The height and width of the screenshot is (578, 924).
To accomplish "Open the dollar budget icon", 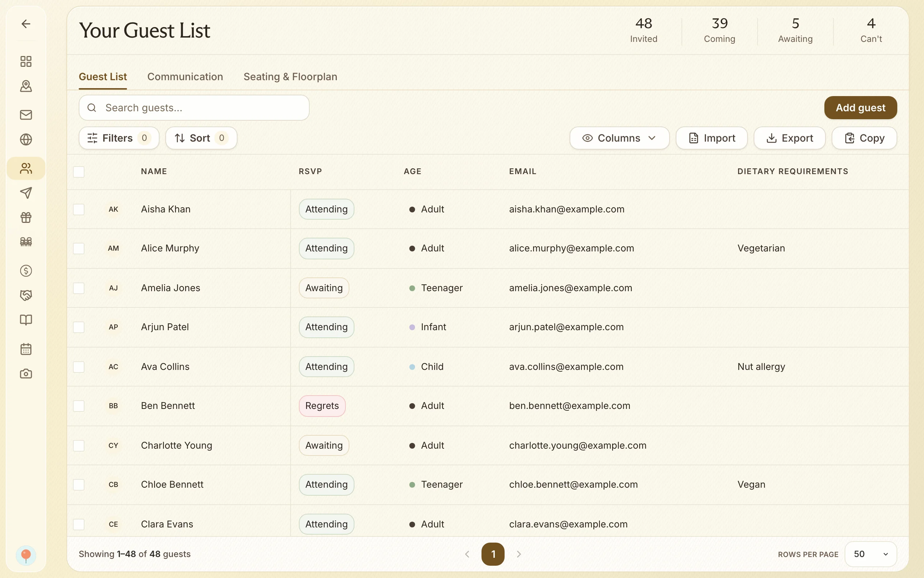I will [x=26, y=271].
